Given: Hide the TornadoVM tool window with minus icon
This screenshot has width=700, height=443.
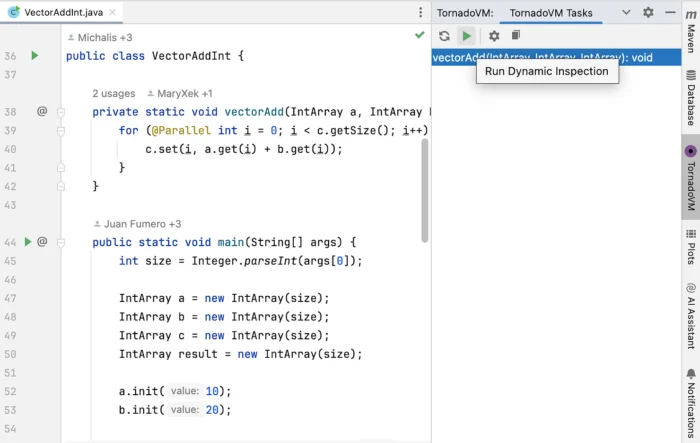Looking at the screenshot, I should point(669,13).
